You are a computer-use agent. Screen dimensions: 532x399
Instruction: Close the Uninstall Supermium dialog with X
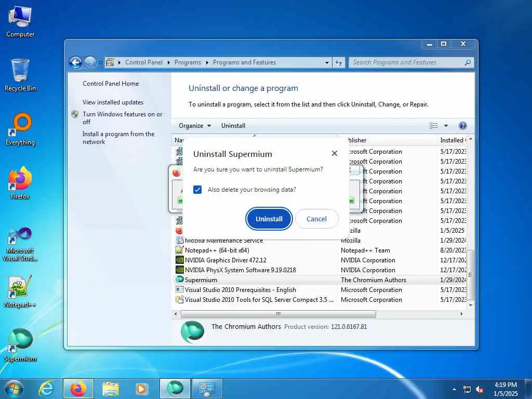(335, 153)
